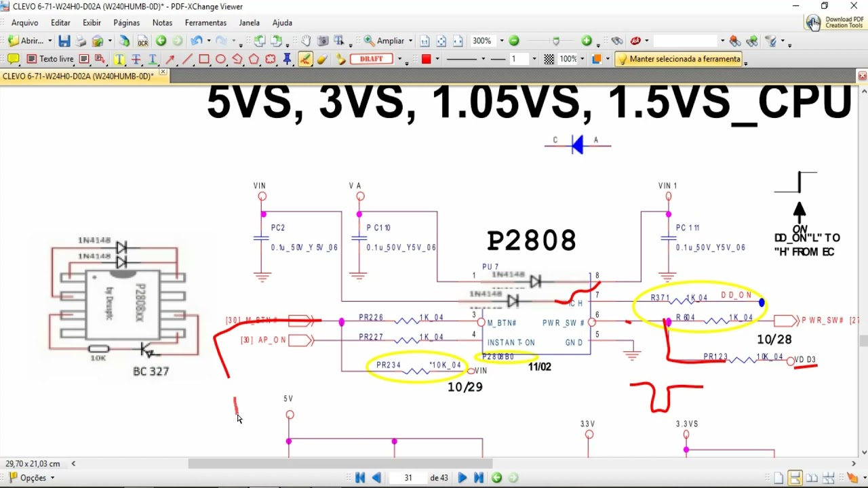Select the Arrow drawing tool
The image size is (868, 488).
coord(170,59)
